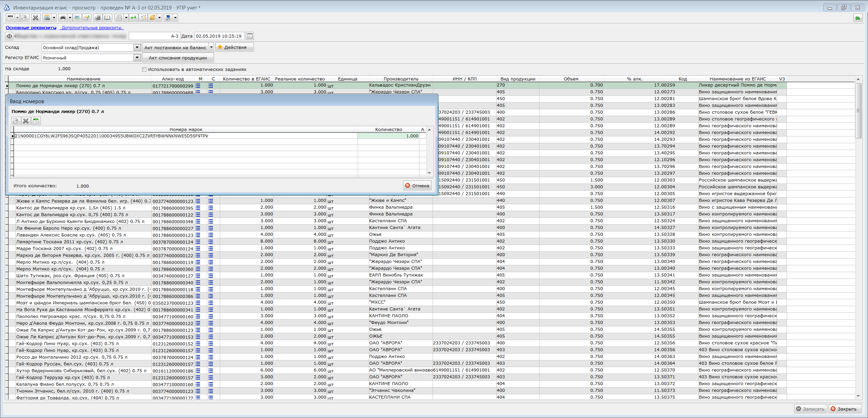The height and width of the screenshot is (418, 868).
Task: Open the book icon in the toolbar
Action: point(107,18)
